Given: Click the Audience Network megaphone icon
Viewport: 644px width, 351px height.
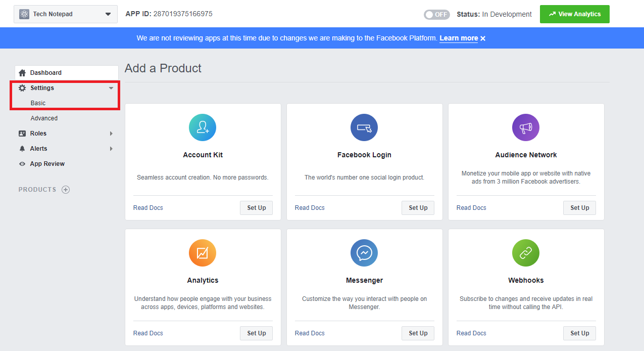Looking at the screenshot, I should point(526,127).
